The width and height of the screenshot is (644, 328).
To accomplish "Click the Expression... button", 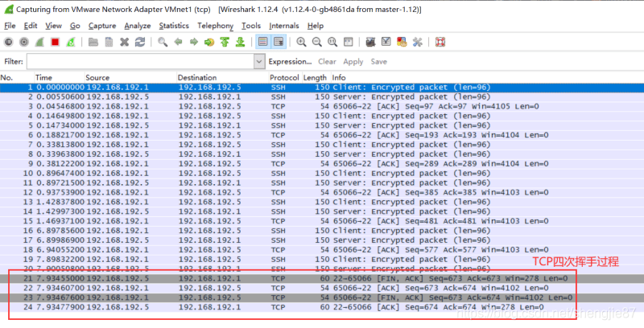I will 290,61.
